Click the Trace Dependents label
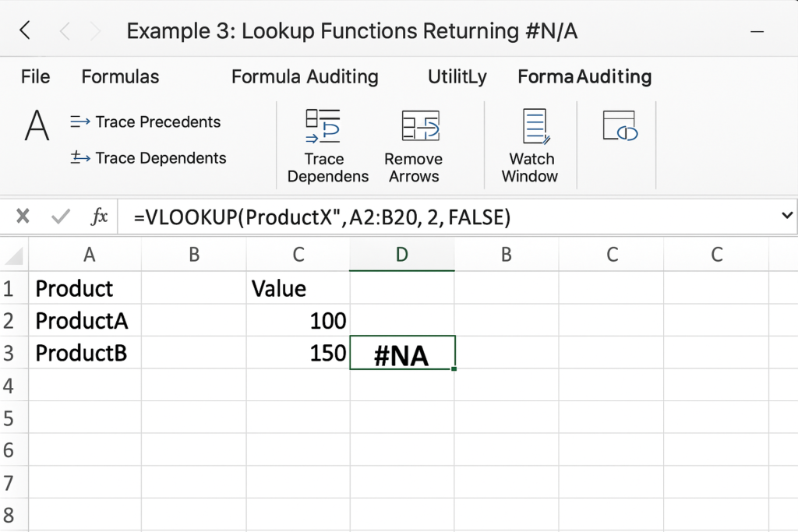 [x=161, y=158]
